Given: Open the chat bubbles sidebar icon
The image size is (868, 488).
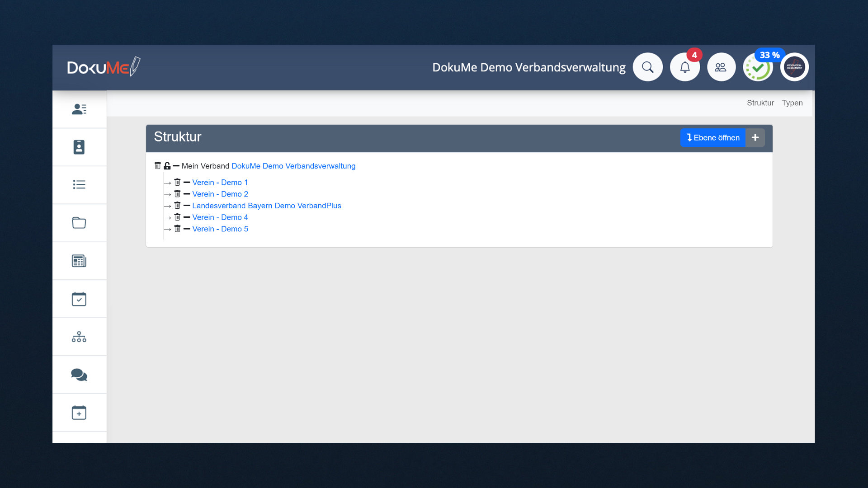Looking at the screenshot, I should (79, 375).
